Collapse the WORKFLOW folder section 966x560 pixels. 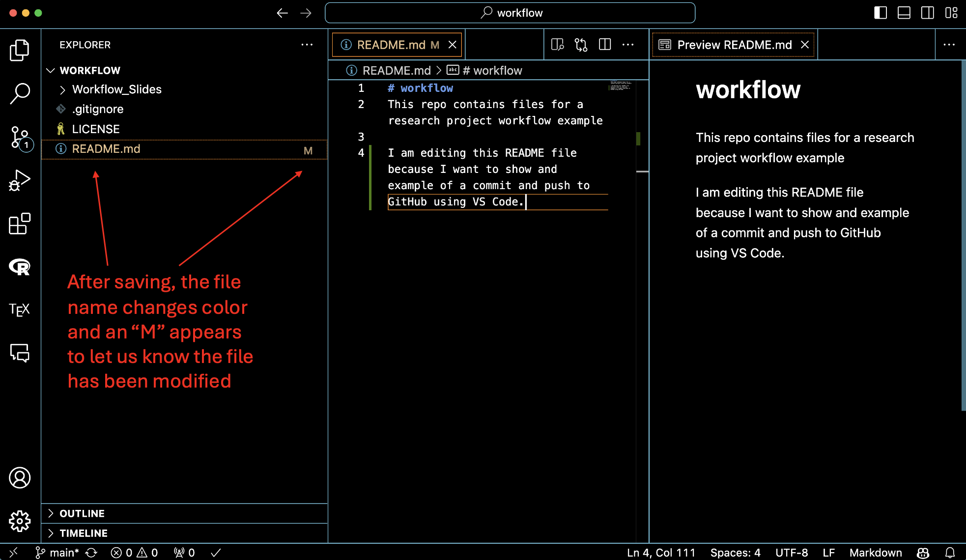[184, 70]
